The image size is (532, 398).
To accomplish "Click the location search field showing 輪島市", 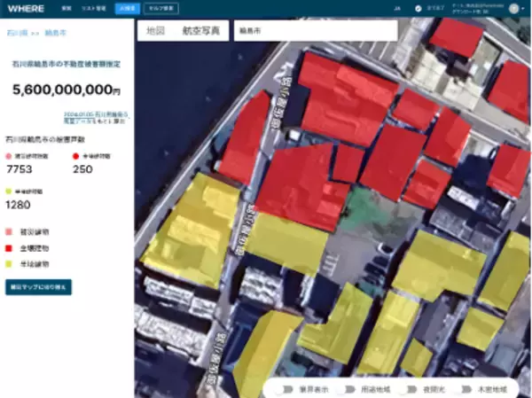I will click(316, 31).
